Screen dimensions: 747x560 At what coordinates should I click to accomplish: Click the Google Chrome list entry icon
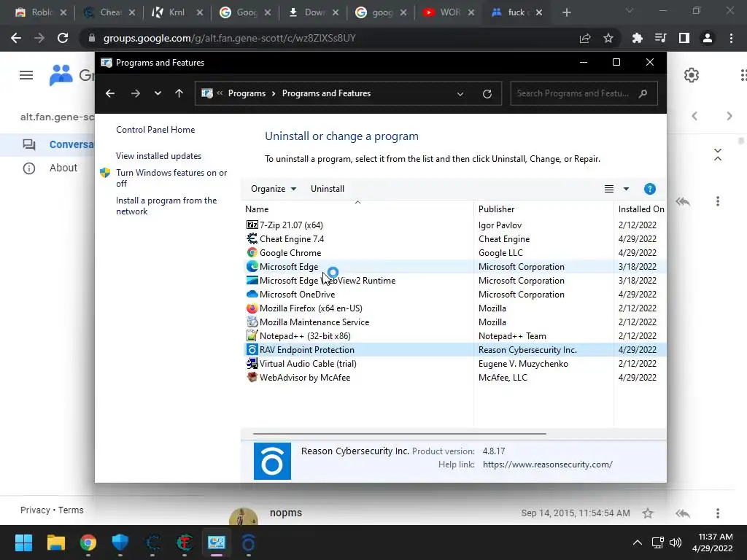coord(252,252)
